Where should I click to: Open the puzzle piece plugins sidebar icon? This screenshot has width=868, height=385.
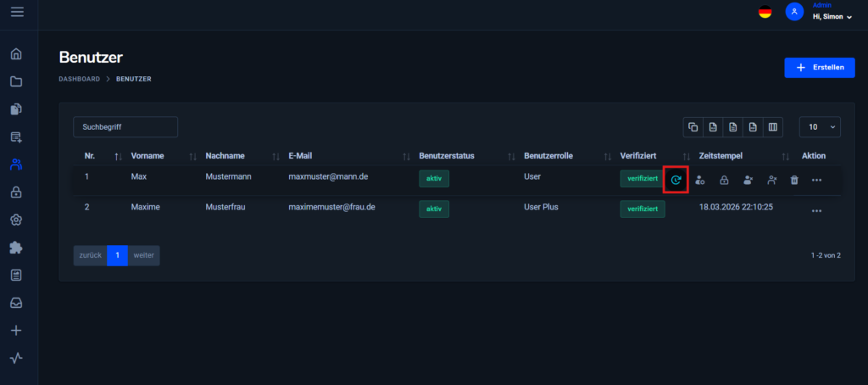coord(17,248)
